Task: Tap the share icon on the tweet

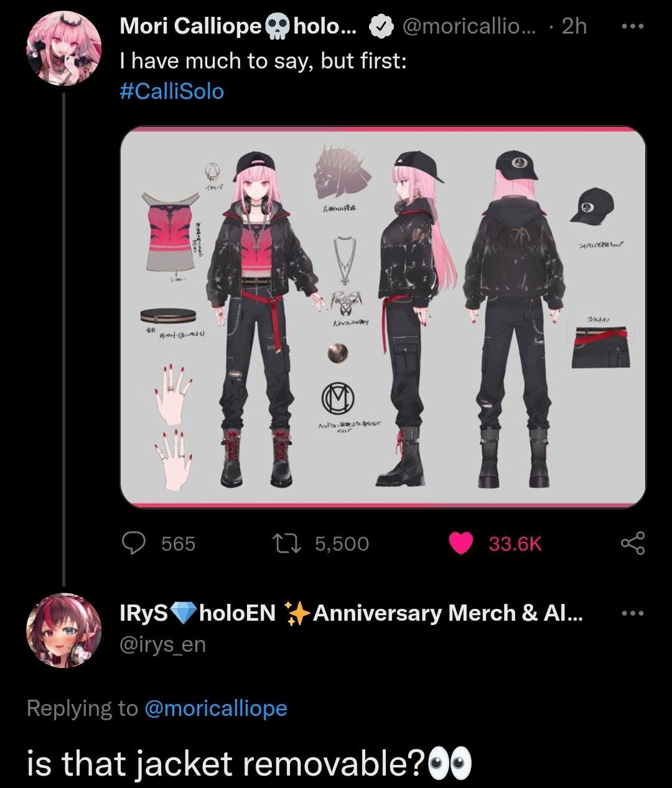Action: (633, 544)
